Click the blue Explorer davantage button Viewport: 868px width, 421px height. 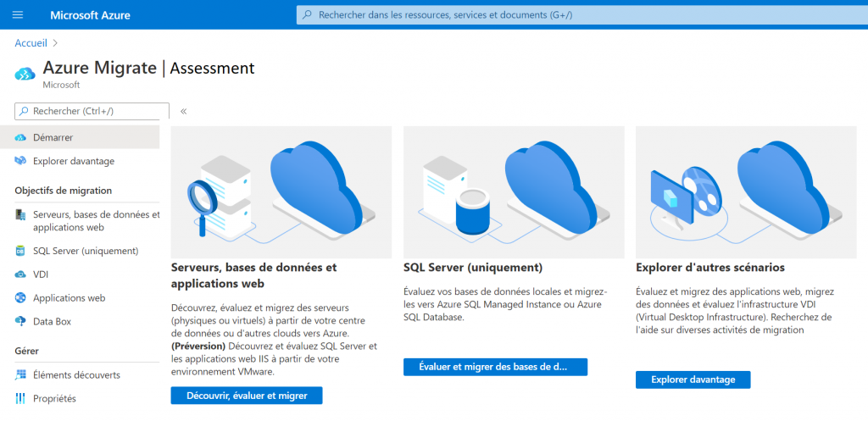click(x=693, y=379)
